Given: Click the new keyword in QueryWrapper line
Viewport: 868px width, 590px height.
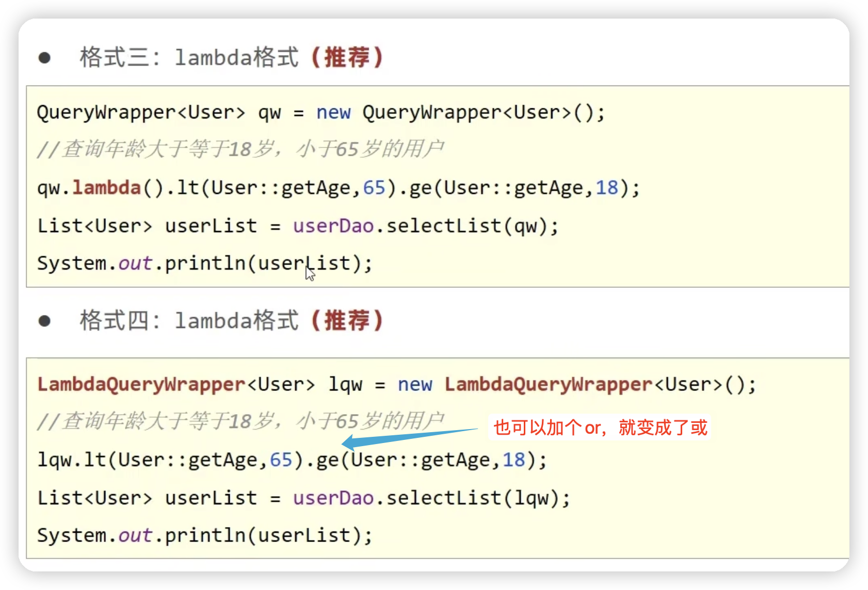Looking at the screenshot, I should point(333,112).
